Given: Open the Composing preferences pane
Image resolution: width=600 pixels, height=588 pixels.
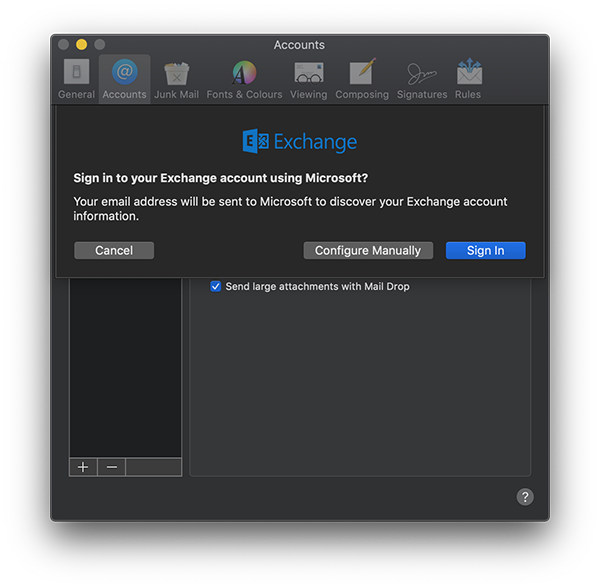Looking at the screenshot, I should point(362,79).
